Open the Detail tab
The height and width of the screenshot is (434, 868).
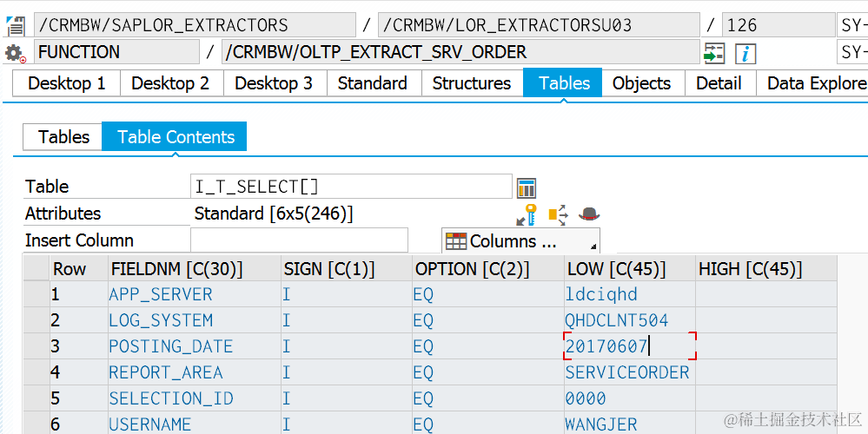pos(719,83)
